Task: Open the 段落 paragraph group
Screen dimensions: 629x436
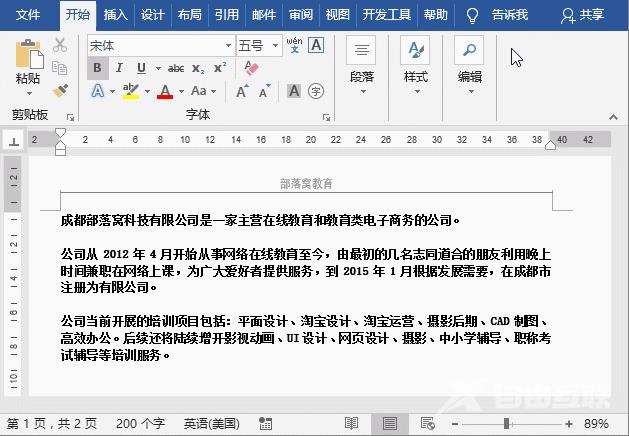Action: click(361, 65)
